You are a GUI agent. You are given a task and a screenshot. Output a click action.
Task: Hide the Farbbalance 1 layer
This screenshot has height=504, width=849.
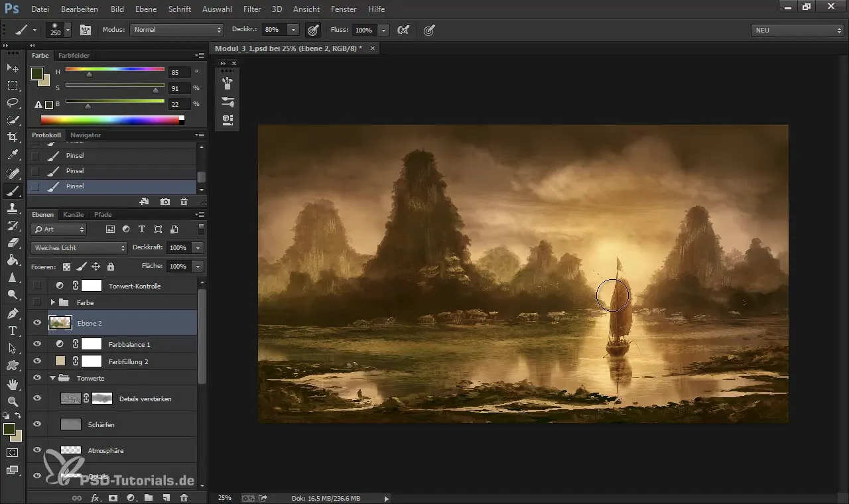[37, 344]
